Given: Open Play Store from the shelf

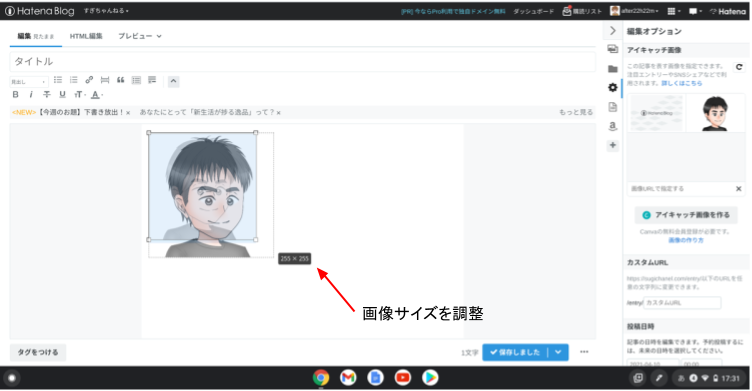Looking at the screenshot, I should click(430, 378).
